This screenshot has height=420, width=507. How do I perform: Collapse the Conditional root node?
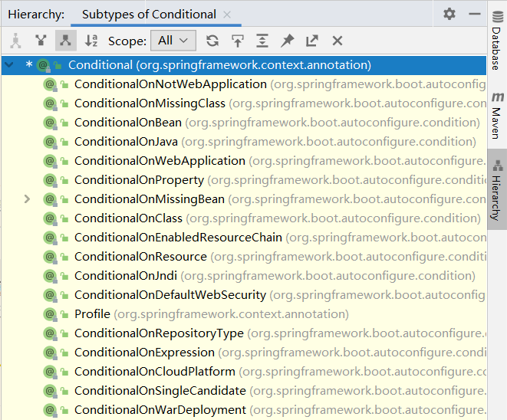point(9,65)
